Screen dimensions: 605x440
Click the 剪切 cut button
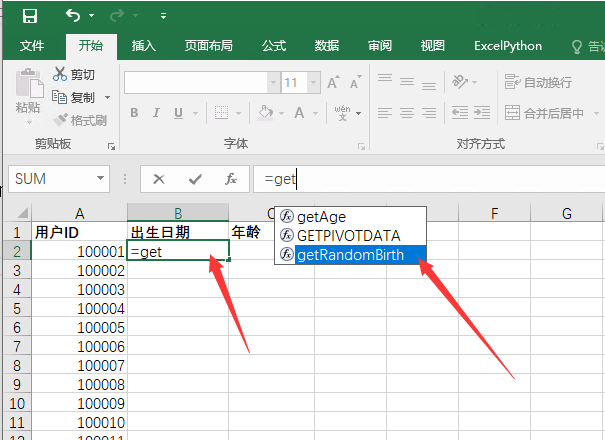[x=74, y=74]
